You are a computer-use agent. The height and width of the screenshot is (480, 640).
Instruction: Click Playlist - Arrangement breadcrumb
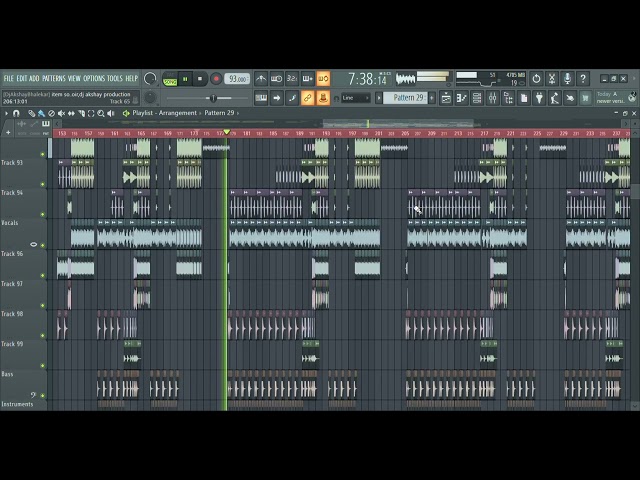164,113
